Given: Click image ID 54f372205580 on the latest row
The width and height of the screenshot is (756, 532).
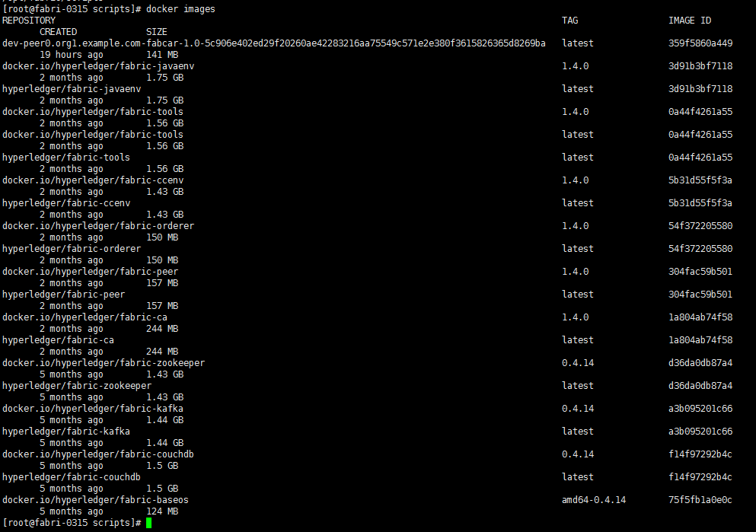Looking at the screenshot, I should [700, 249].
